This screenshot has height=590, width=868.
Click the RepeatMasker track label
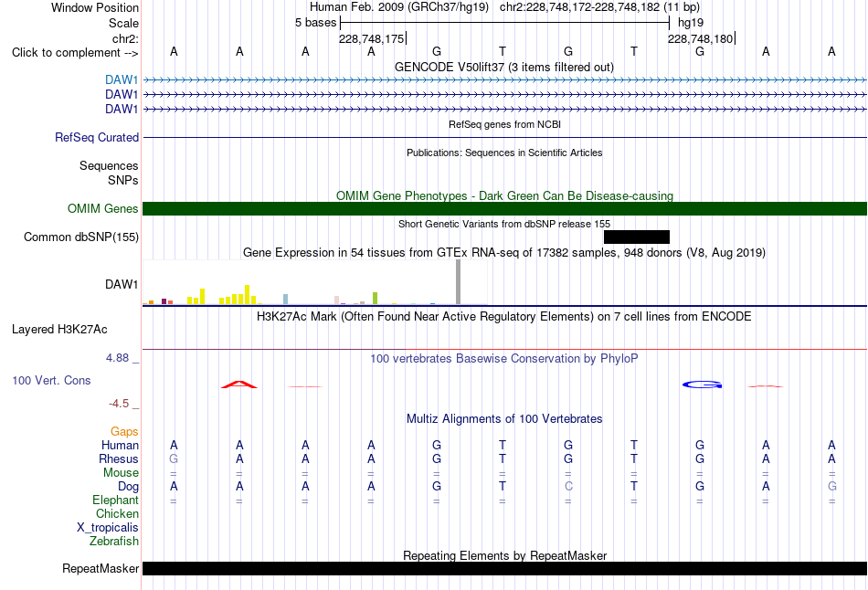101,568
